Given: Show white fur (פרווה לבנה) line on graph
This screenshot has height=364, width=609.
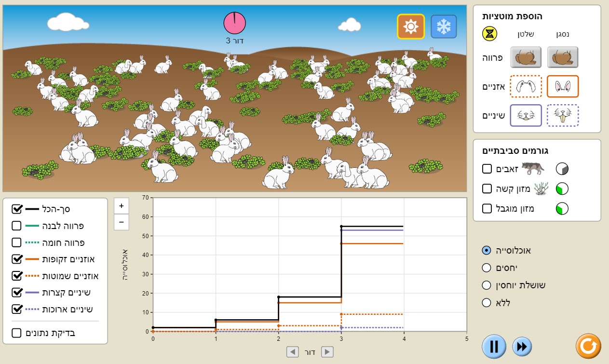Looking at the screenshot, I should click(16, 226).
